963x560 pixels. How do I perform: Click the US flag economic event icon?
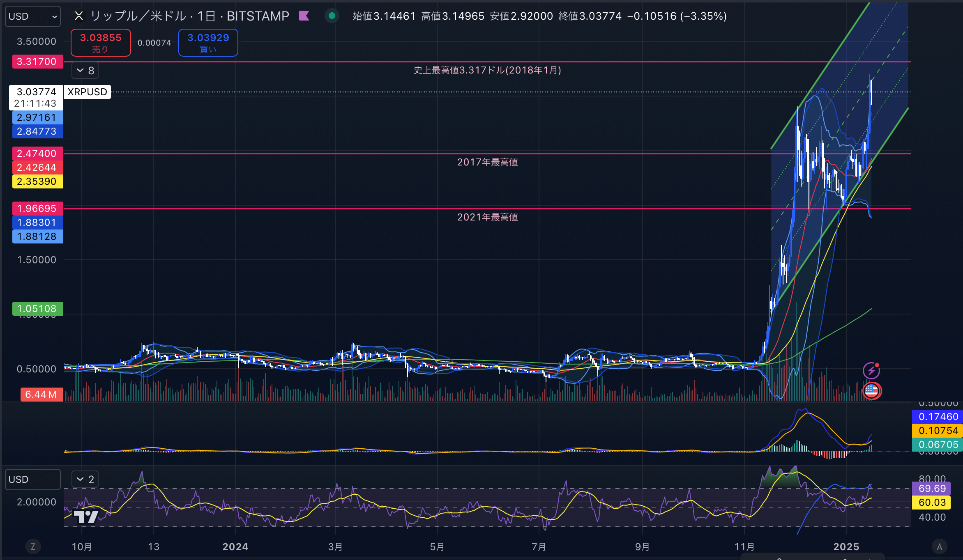[x=871, y=391]
